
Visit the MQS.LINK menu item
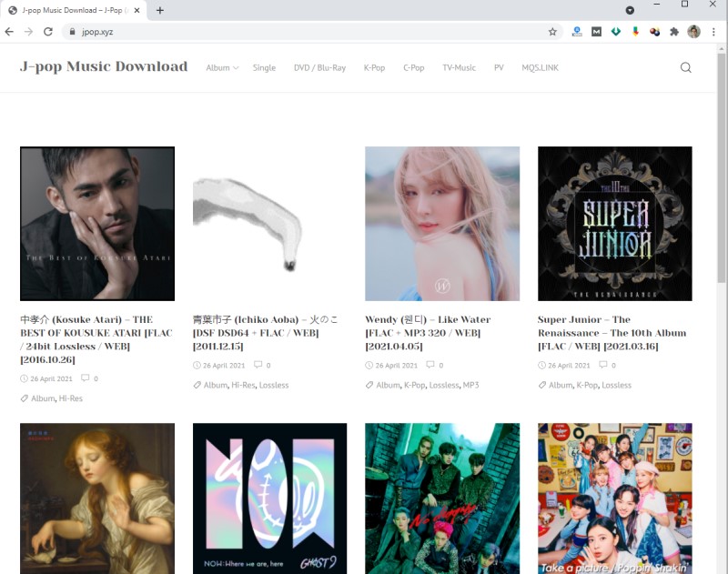[x=540, y=67]
